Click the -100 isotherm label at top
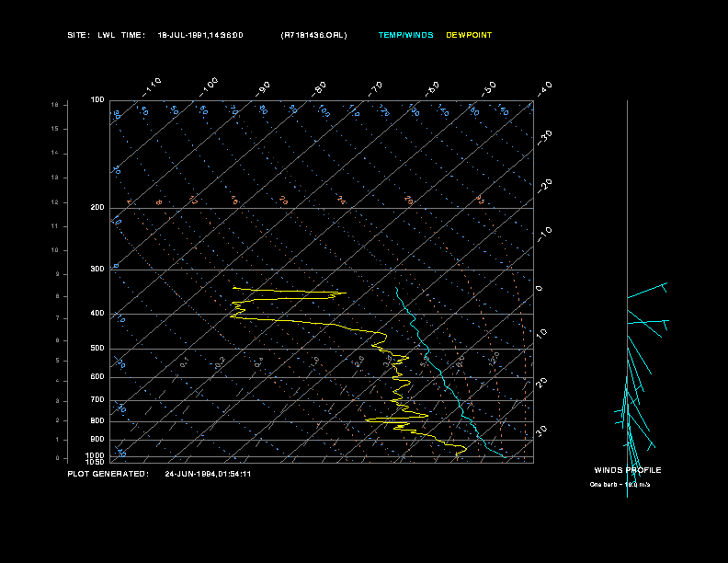Screen dimensions: 728x563 [x=209, y=87]
